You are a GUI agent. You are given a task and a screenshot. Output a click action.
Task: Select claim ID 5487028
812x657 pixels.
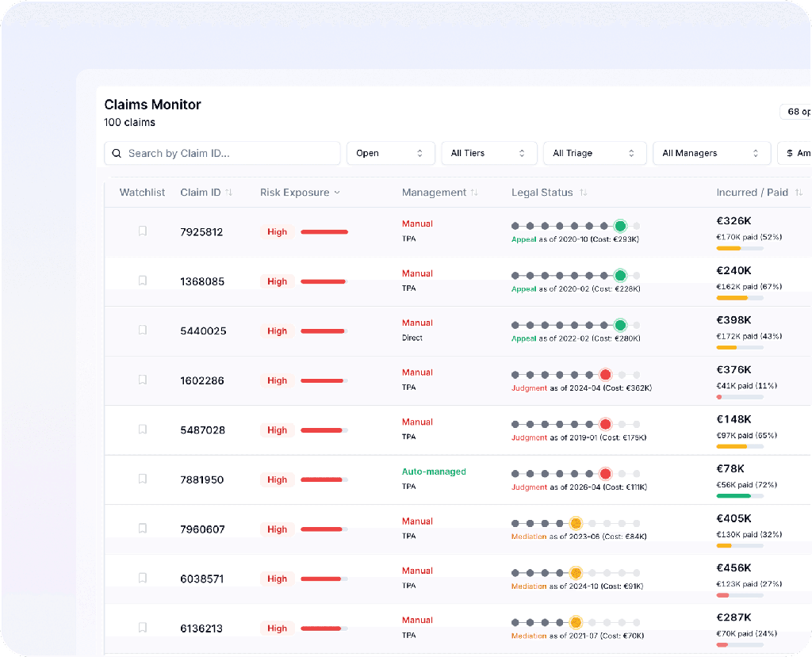pos(202,430)
